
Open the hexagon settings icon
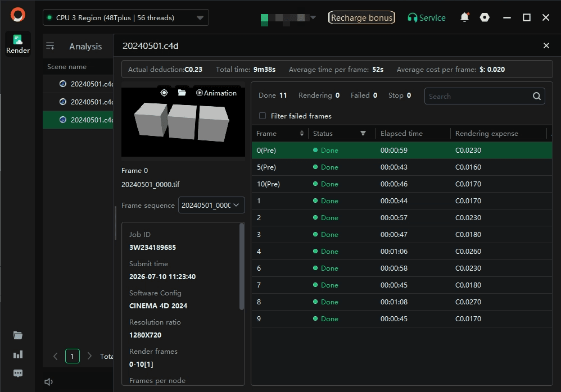[485, 17]
